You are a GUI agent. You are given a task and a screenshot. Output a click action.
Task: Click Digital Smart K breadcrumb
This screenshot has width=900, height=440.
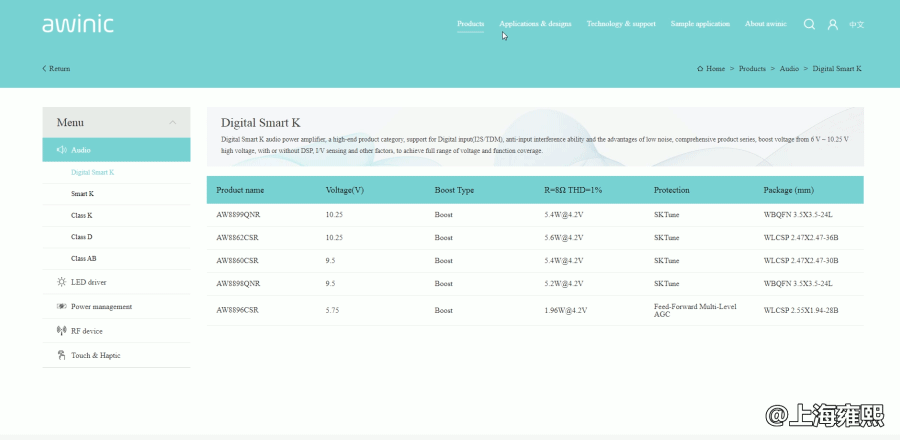[837, 68]
